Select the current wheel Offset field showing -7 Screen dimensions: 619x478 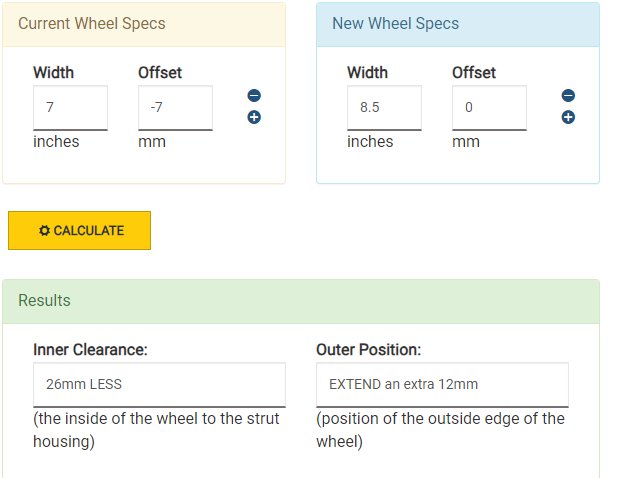click(175, 108)
